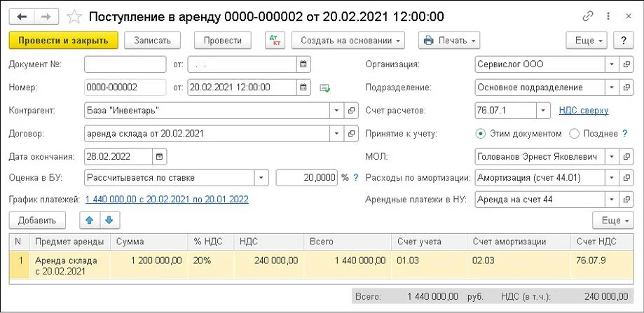Click the Провести button
Image resolution: width=644 pixels, height=313 pixels.
point(222,41)
